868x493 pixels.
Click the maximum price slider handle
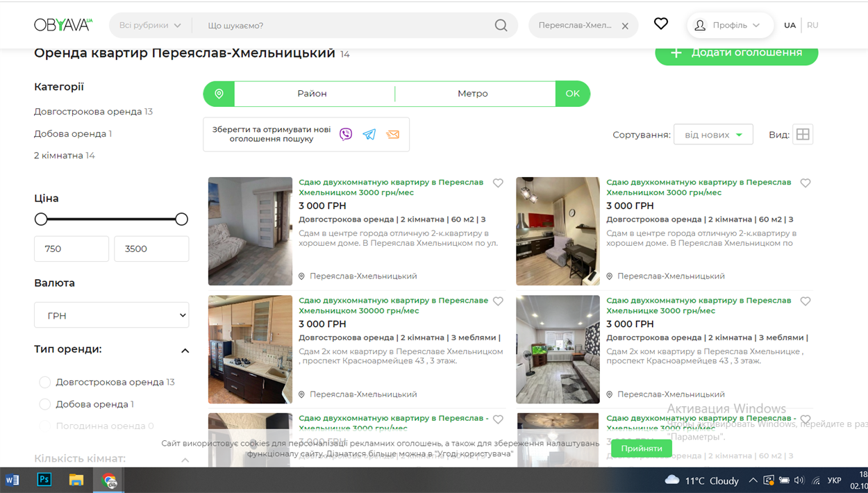pyautogui.click(x=181, y=219)
